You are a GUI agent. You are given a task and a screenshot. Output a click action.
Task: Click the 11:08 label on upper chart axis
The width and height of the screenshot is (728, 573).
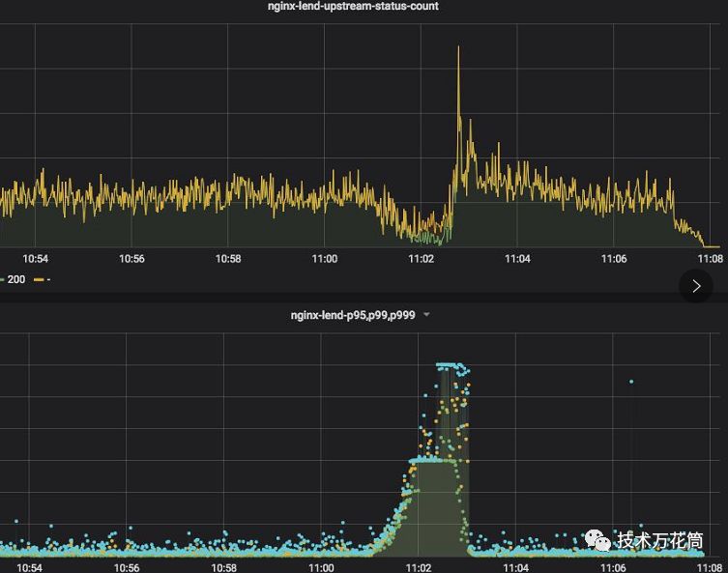(711, 258)
